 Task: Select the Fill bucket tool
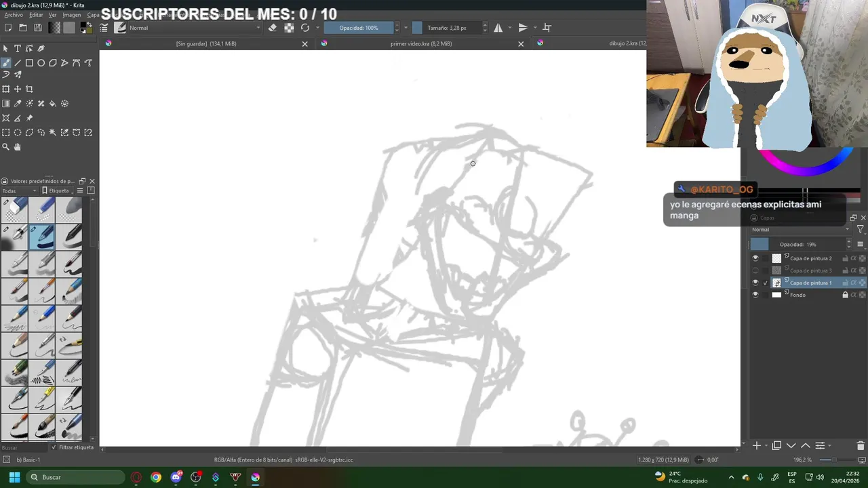[x=53, y=104]
